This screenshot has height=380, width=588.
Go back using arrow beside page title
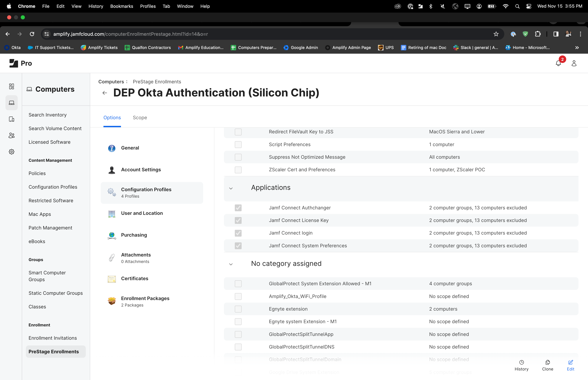pyautogui.click(x=105, y=93)
